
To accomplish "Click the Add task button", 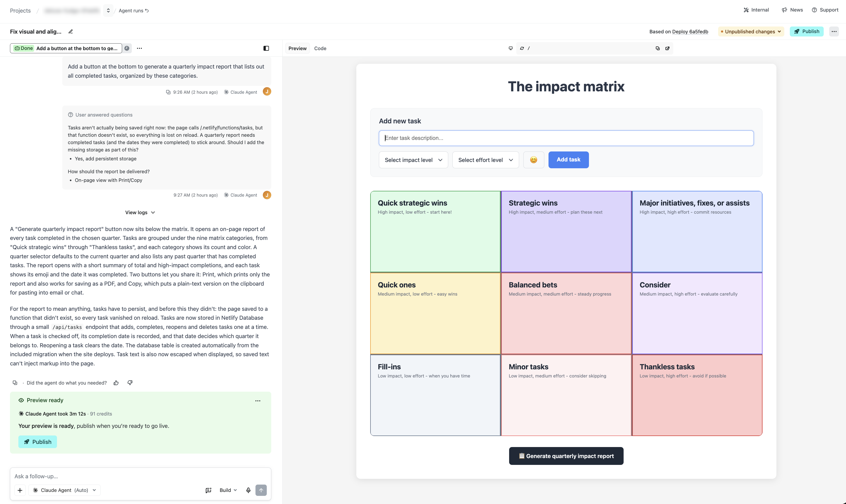I will (x=568, y=160).
